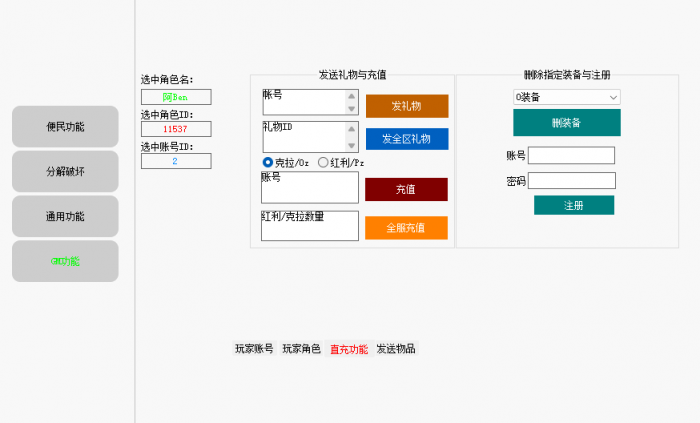Viewport: 700px width, 423px height.
Task: Focus the recharge 账号 text box
Action: tap(310, 187)
